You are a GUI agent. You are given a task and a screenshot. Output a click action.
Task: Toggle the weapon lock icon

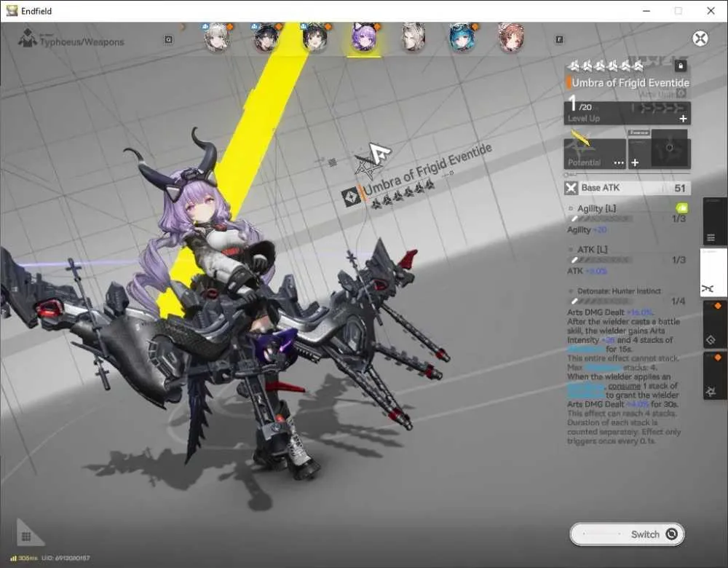point(681,66)
